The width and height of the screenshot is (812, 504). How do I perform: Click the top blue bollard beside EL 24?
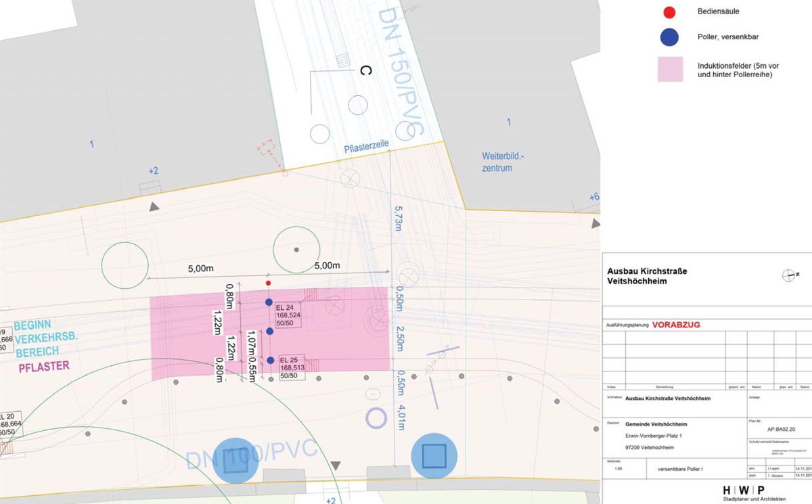pyautogui.click(x=269, y=302)
